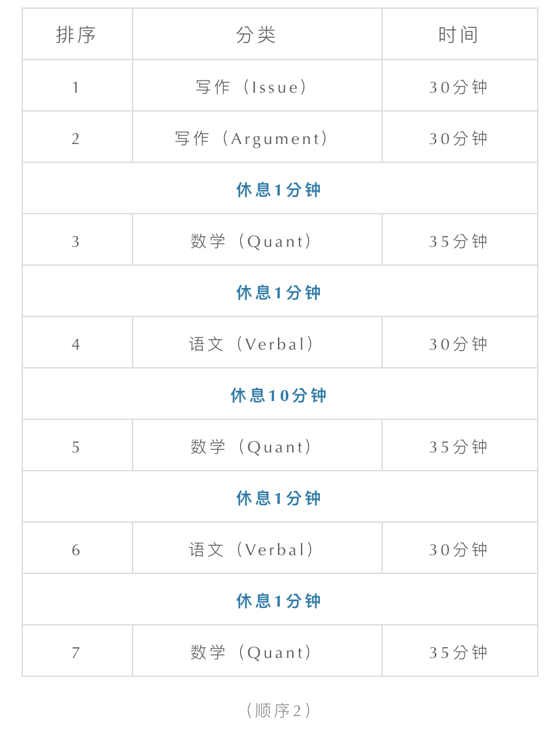
Task: Click 35分钟 in section 7 row
Action: coord(459,653)
